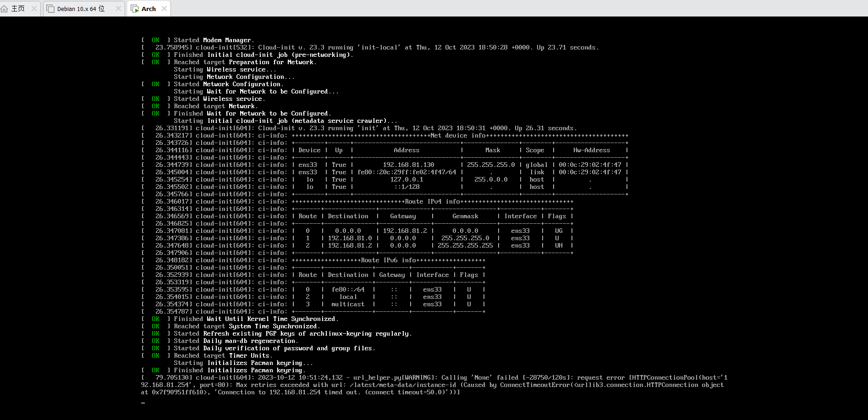Click the 'Started Wireless service' console line
868x420 pixels.
coord(203,99)
